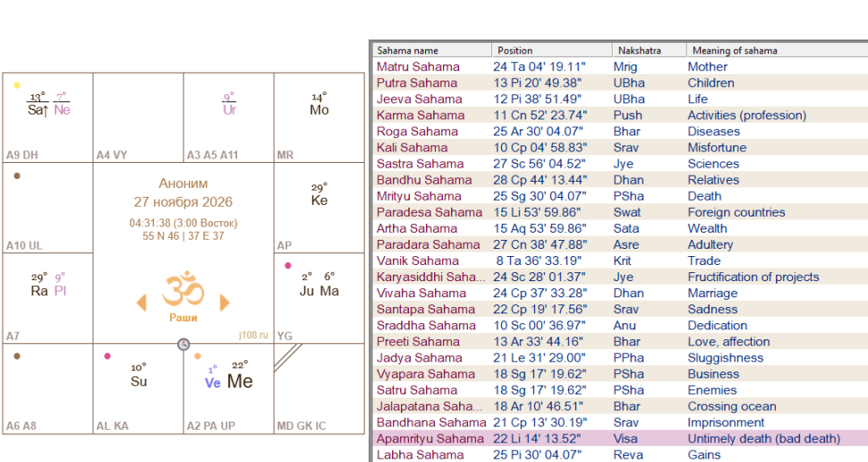Click position value '24 Ta 04' 19.11"'
Image resolution: width=868 pixels, height=462 pixels.
(x=540, y=66)
